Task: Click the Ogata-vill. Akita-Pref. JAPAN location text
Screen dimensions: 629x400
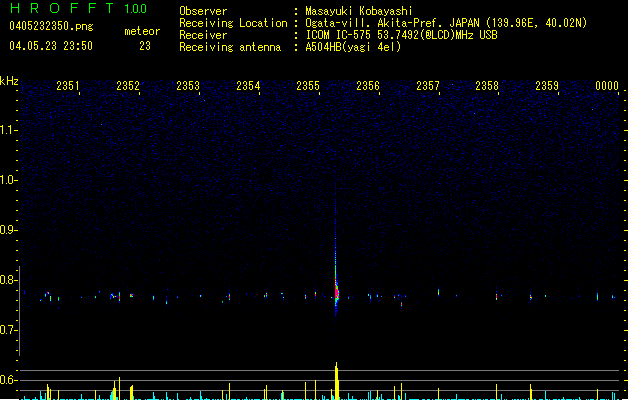Action: pos(446,23)
